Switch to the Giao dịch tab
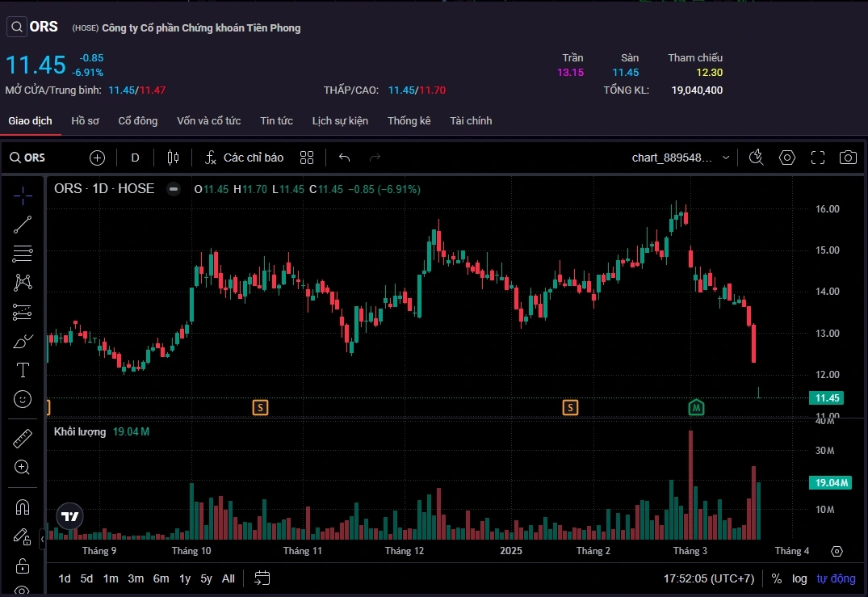This screenshot has height=597, width=868. pyautogui.click(x=30, y=120)
